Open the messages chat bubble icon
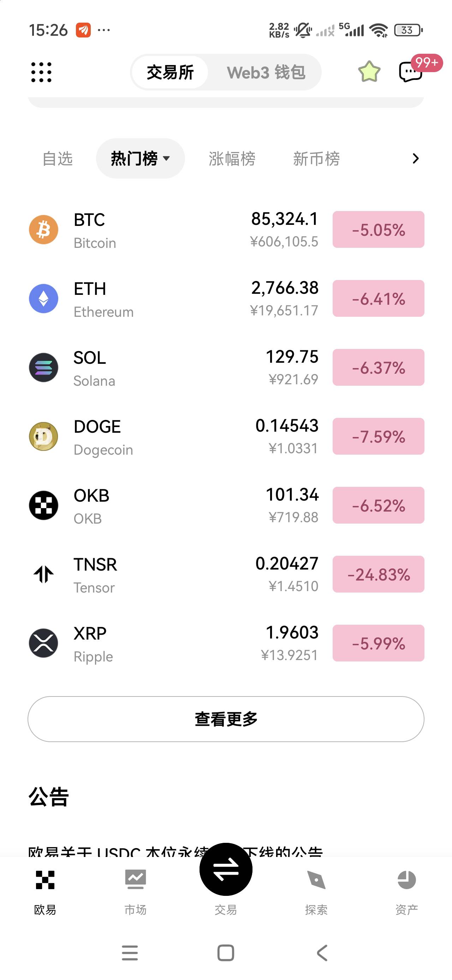Image resolution: width=452 pixels, height=980 pixels. (410, 72)
